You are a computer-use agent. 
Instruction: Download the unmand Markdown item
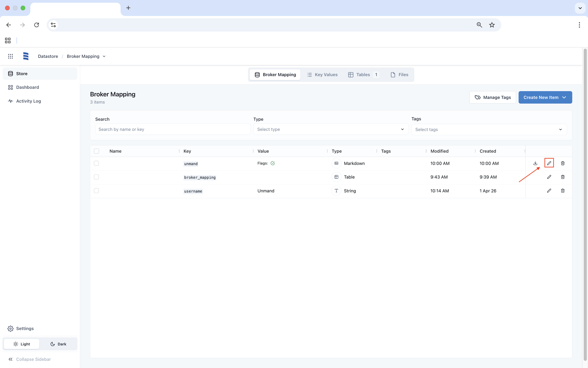535,163
